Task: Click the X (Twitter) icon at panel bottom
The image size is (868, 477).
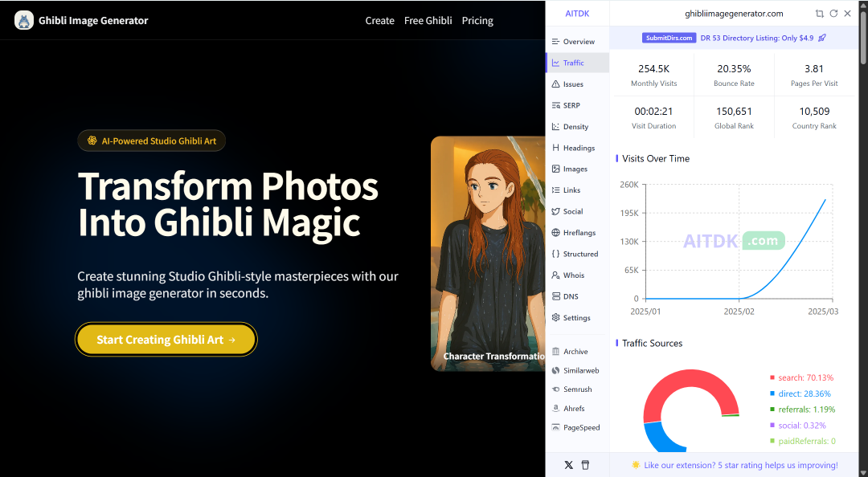Action: 568,465
